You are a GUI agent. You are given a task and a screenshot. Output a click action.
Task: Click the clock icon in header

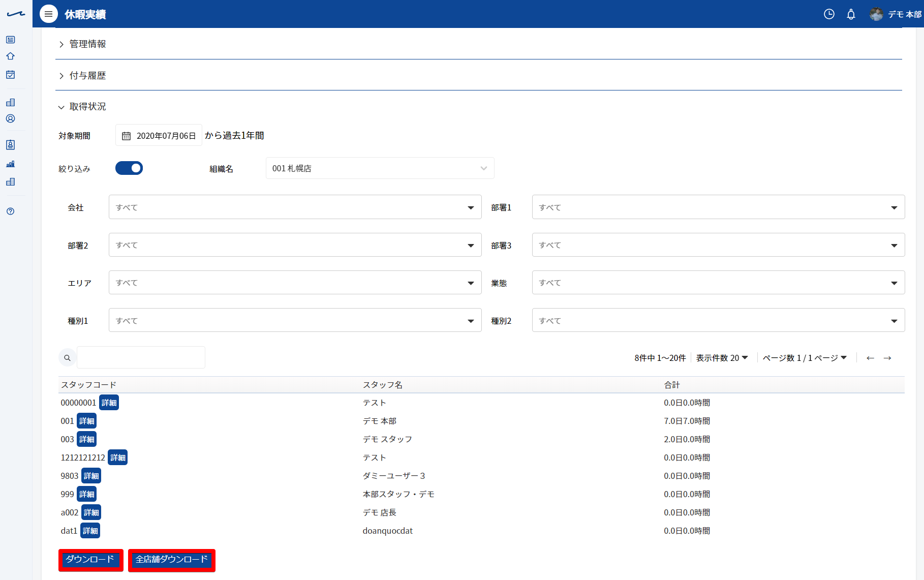tap(829, 14)
